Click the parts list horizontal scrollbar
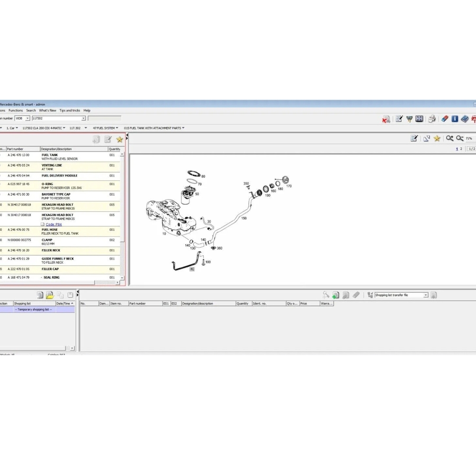 [x=60, y=283]
